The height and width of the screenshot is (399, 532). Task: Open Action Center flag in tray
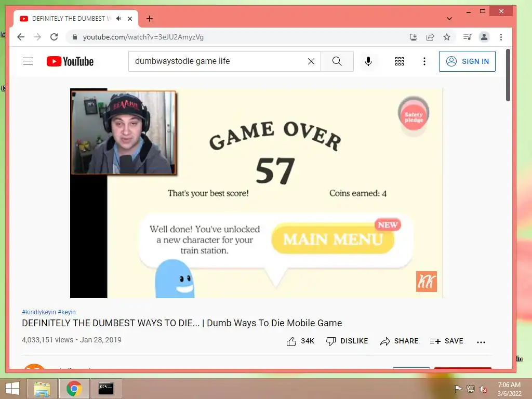tap(458, 389)
